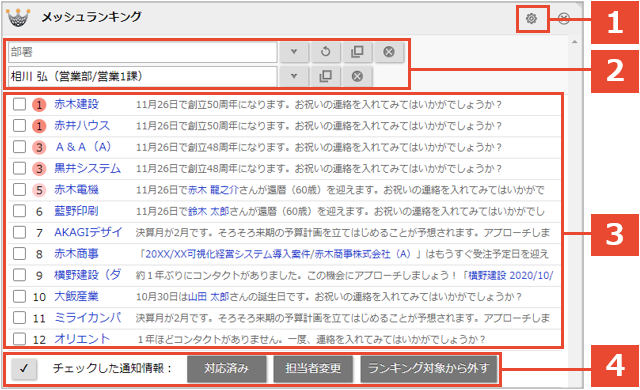Check the box for 赤木建設
This screenshot has height=390, width=640.
pos(19,104)
